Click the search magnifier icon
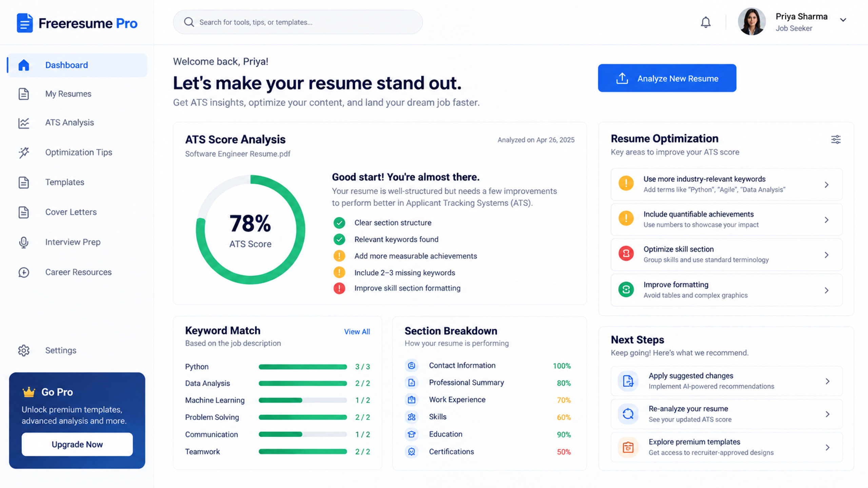This screenshot has height=488, width=868. pos(189,22)
